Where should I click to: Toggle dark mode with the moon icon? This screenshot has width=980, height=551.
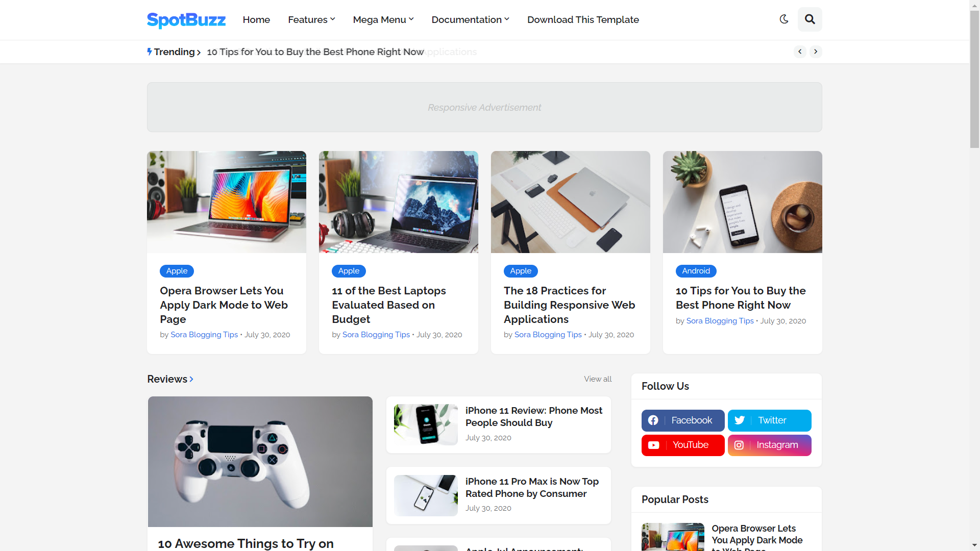(x=785, y=19)
